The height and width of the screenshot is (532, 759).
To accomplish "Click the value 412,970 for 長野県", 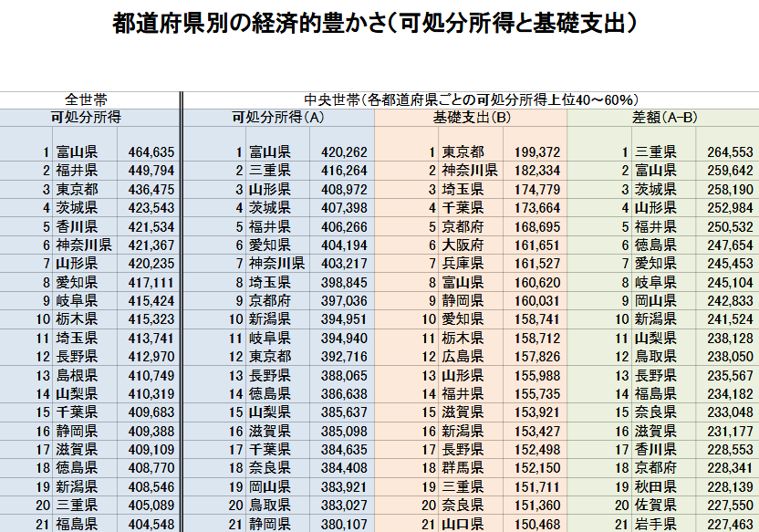I will coord(151,356).
